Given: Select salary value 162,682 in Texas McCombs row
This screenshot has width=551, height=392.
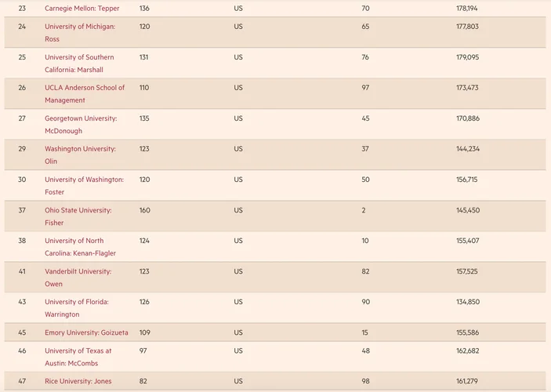Looking at the screenshot, I should tap(468, 350).
